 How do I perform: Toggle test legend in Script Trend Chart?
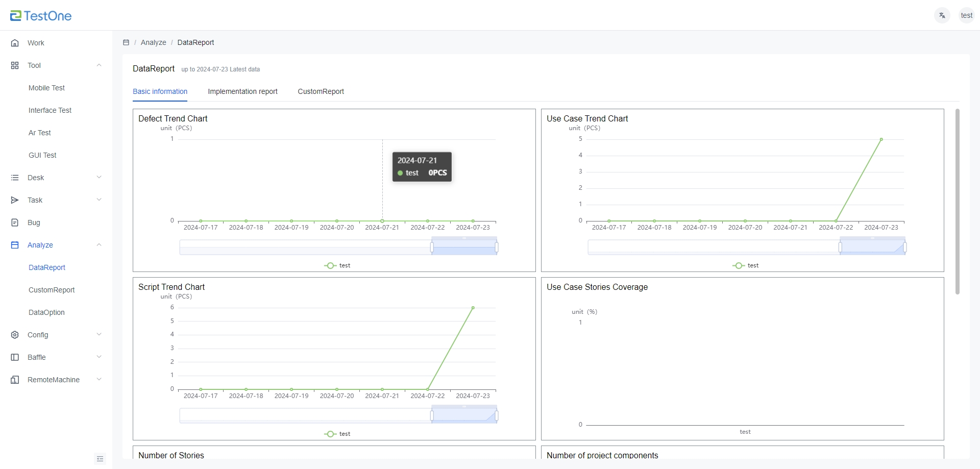coord(337,434)
